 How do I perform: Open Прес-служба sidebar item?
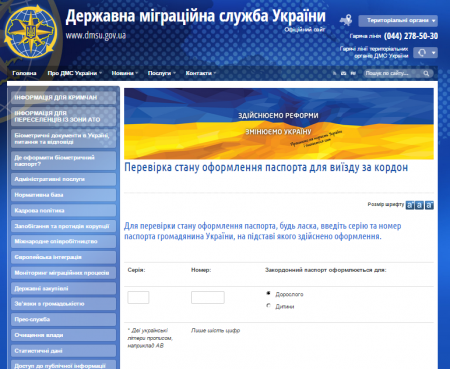(x=63, y=319)
